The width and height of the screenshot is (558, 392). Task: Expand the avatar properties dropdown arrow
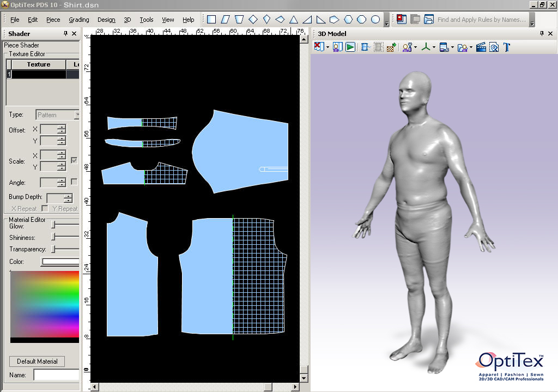415,47
